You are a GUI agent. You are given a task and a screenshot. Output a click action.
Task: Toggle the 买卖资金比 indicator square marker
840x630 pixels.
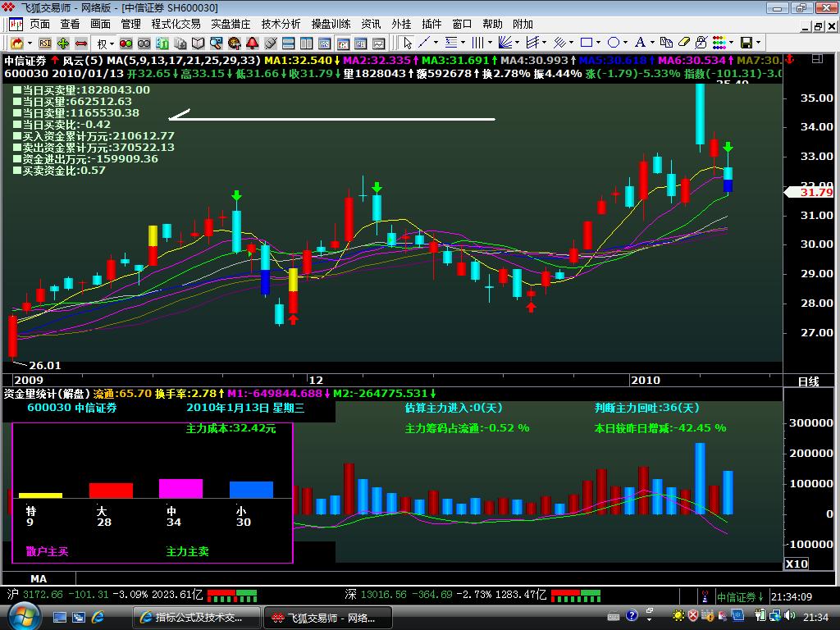coord(16,171)
